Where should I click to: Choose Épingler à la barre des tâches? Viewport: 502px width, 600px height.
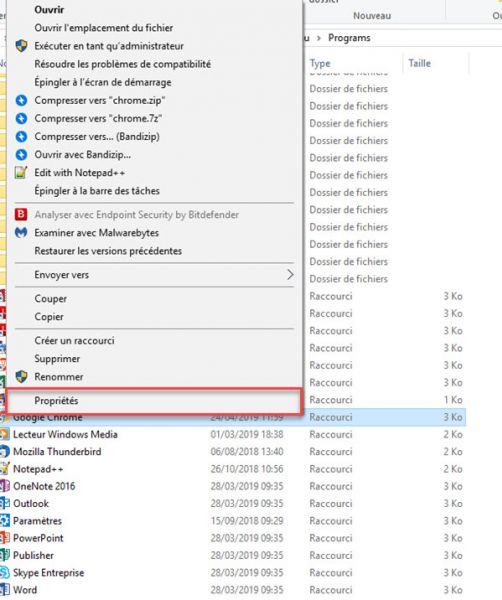coord(97,191)
